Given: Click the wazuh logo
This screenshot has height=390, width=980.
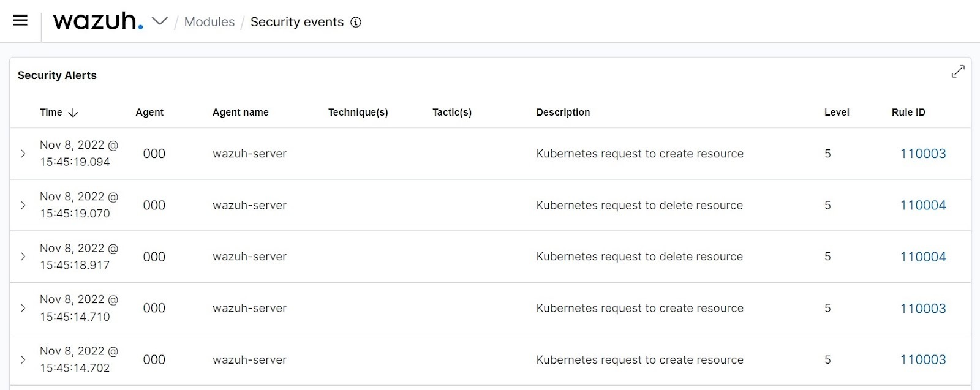Looking at the screenshot, I should click(98, 21).
